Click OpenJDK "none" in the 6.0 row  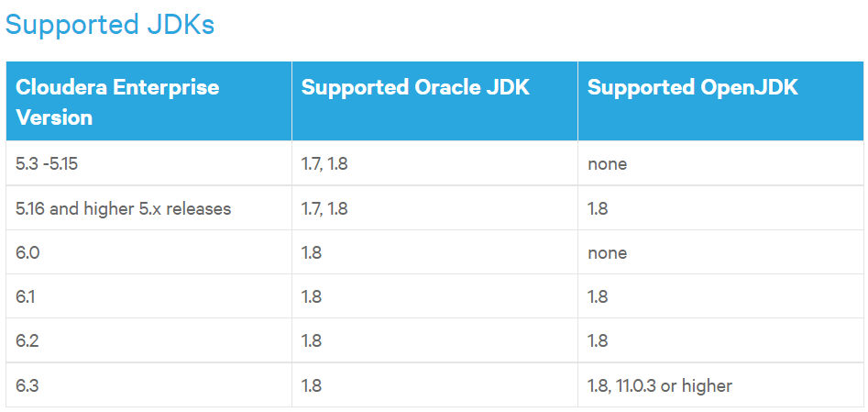tap(607, 252)
